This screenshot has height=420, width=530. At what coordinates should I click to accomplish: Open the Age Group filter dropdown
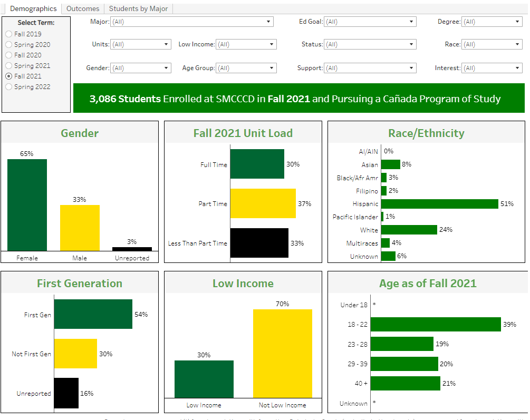[x=246, y=68]
